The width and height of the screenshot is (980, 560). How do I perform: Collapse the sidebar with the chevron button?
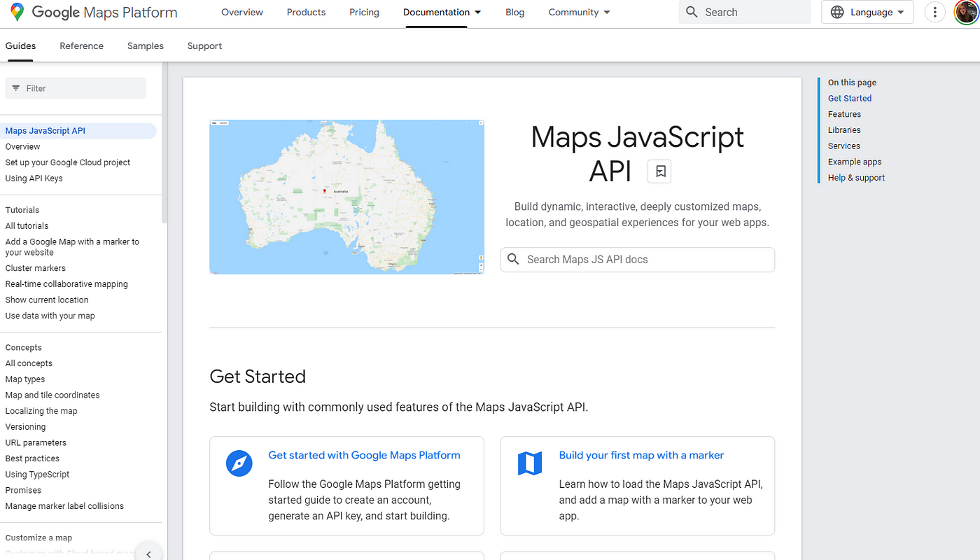pyautogui.click(x=148, y=554)
